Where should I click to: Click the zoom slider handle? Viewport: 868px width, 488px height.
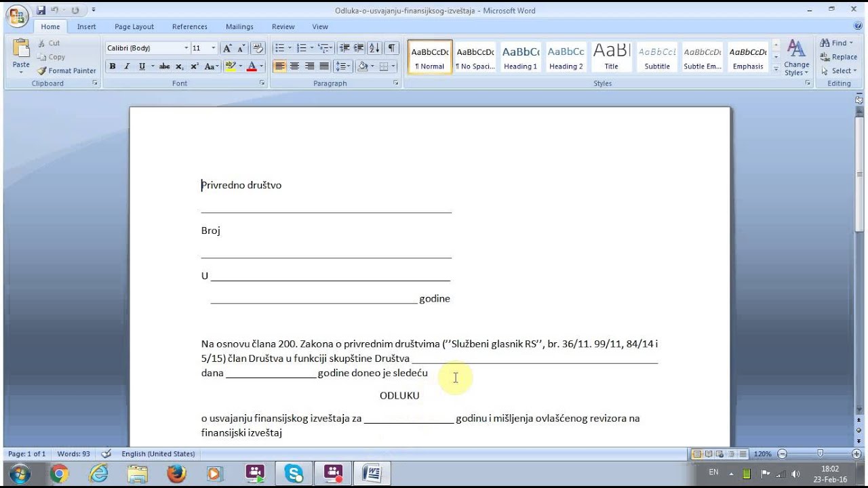[x=820, y=453]
